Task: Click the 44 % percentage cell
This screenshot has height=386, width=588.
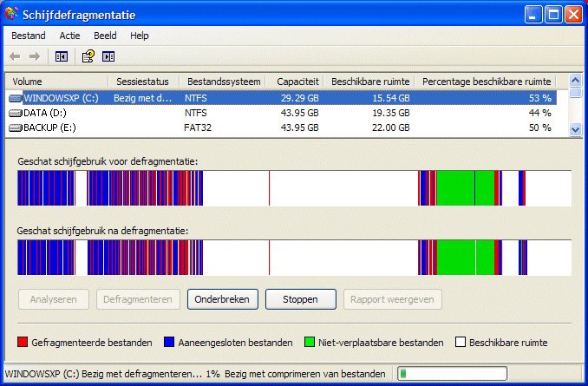Action: pyautogui.click(x=540, y=113)
